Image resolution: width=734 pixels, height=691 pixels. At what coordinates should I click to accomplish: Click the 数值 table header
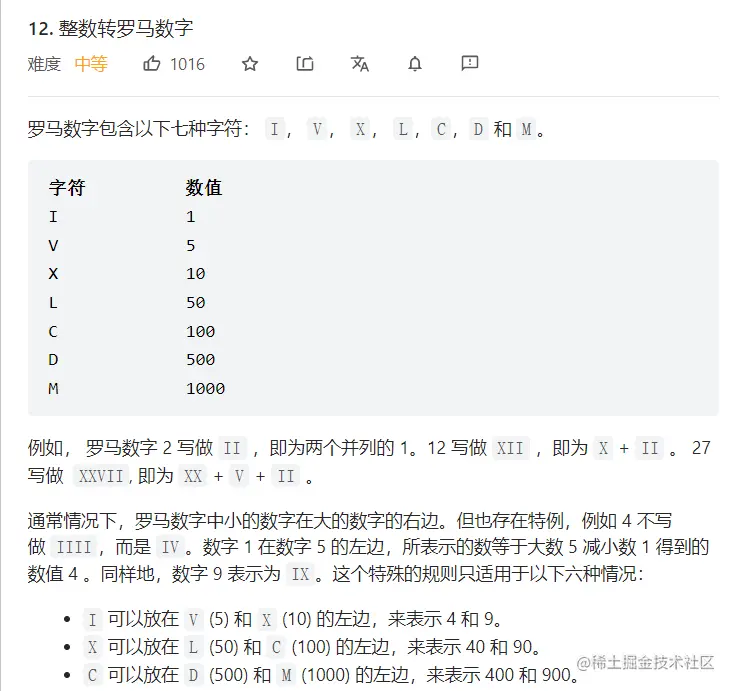point(204,188)
